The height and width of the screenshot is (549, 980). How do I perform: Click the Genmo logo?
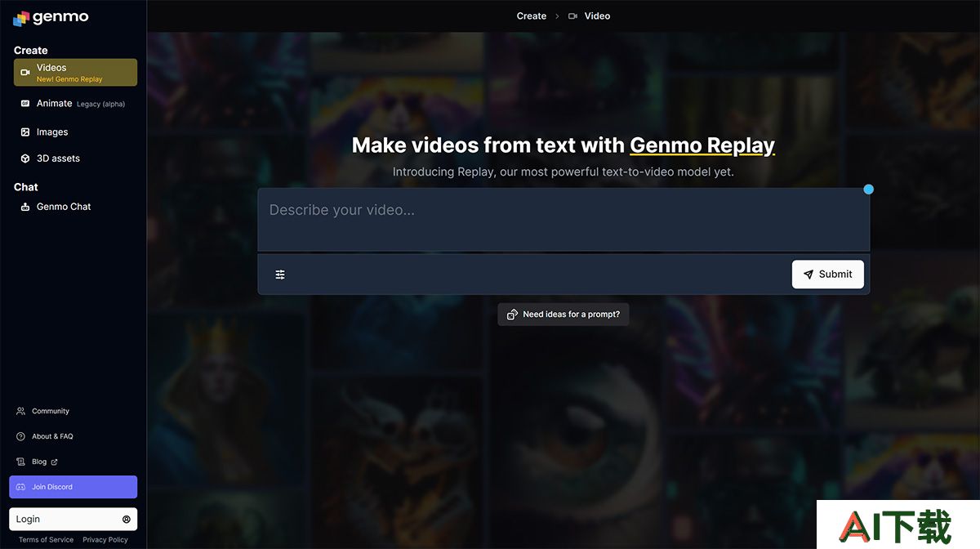pyautogui.click(x=51, y=17)
